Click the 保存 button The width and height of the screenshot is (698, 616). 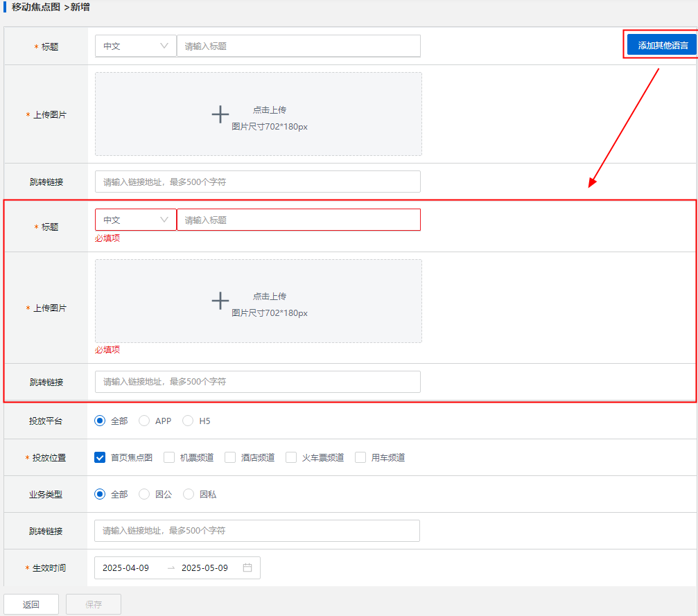click(x=94, y=604)
